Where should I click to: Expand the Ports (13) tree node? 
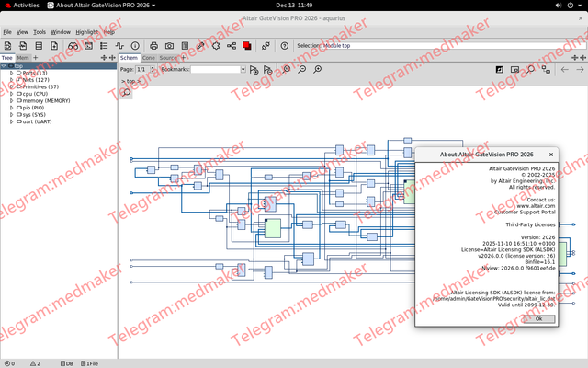pos(12,73)
